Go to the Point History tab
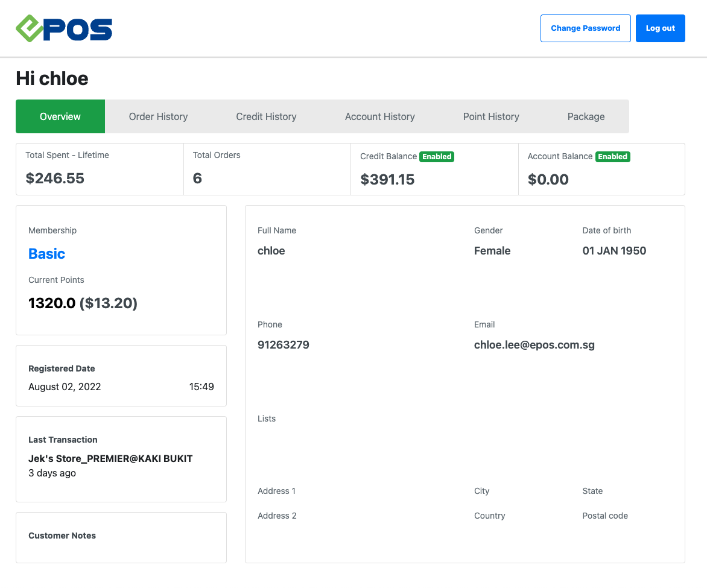 491,116
